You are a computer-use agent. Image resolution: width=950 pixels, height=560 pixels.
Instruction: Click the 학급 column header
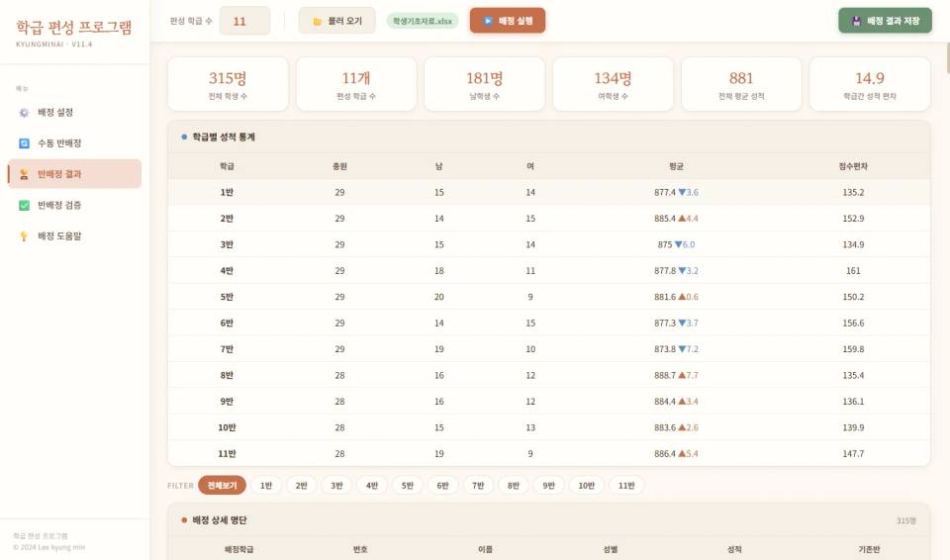227,166
